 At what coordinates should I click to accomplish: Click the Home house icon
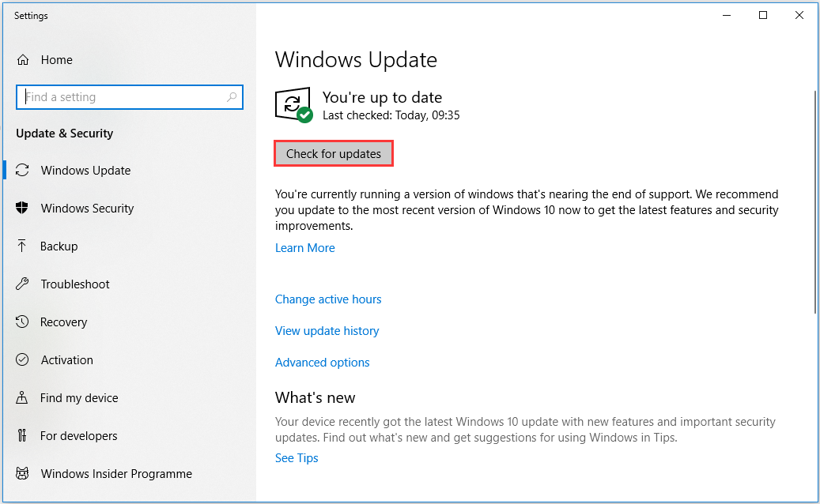coord(22,60)
